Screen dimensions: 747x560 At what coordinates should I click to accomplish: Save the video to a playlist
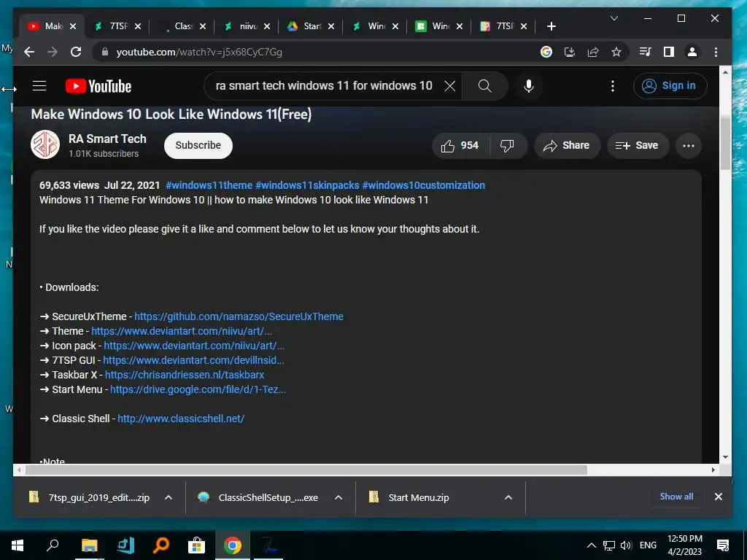tap(638, 146)
